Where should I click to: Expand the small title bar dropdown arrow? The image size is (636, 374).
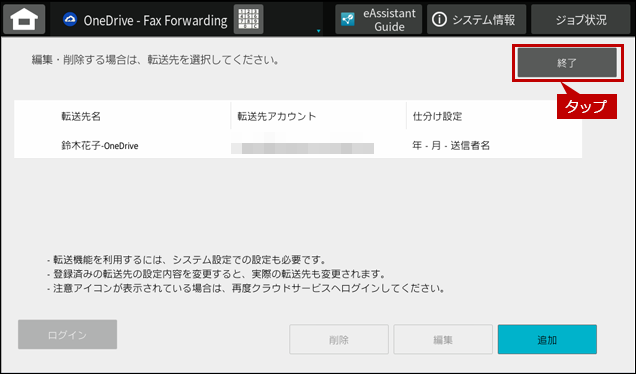[x=318, y=31]
